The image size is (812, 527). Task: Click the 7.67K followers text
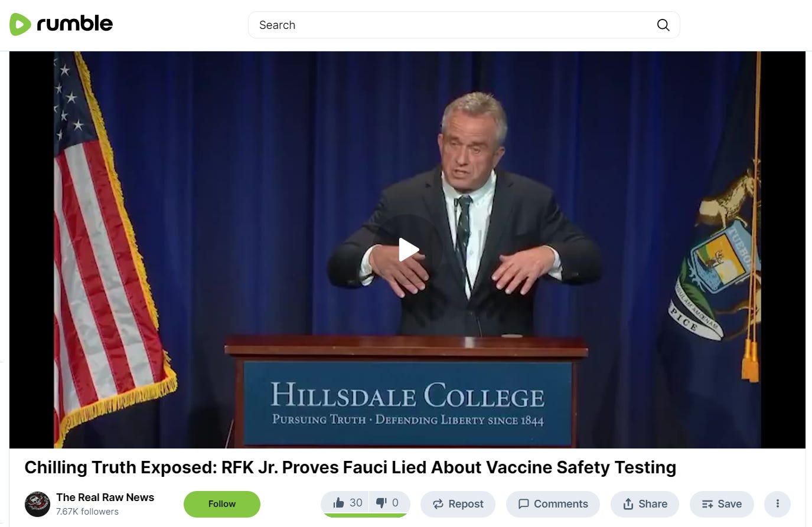click(87, 512)
